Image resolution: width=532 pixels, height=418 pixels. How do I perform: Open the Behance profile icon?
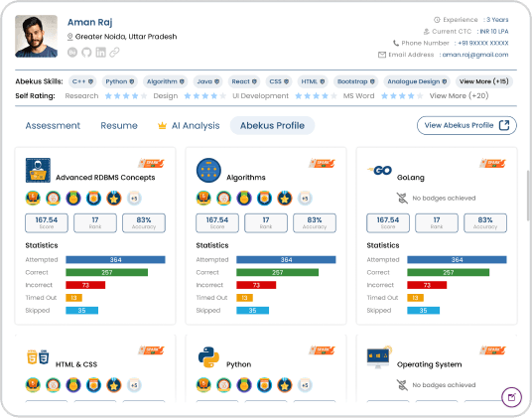point(72,53)
